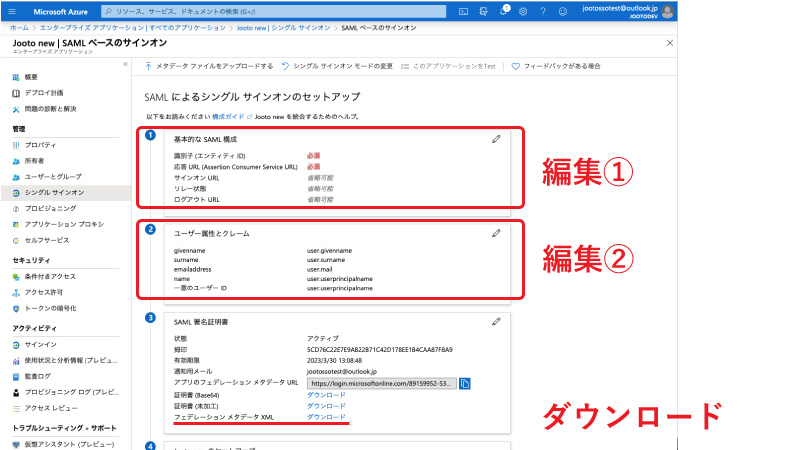Copy the federation metadata URL
Screen dimensions: 800x450
(465, 383)
